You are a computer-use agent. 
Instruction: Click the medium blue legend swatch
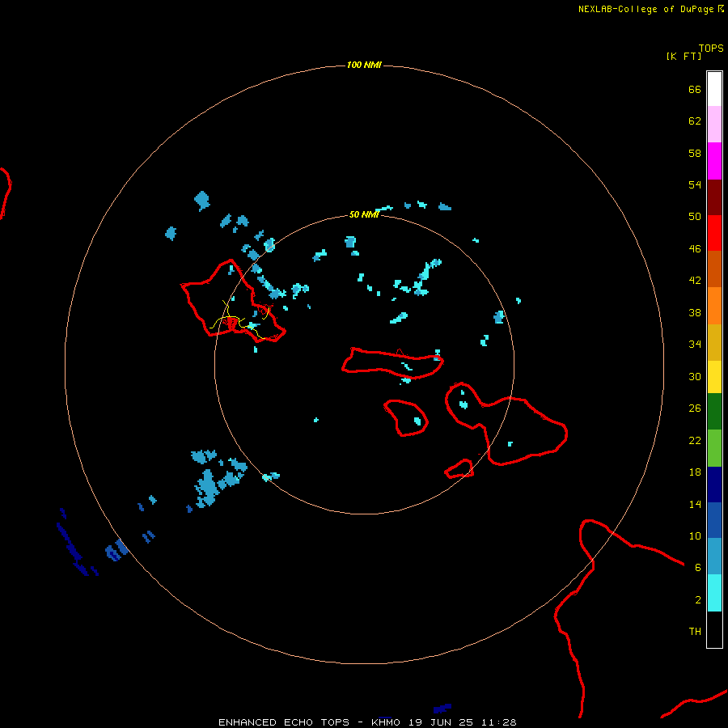pyautogui.click(x=714, y=520)
